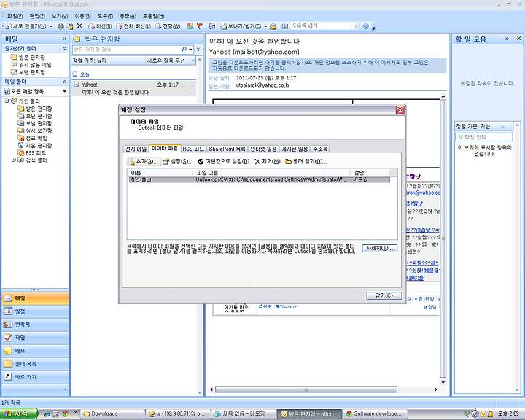Click the 자세히(T)... details button
This screenshot has width=525, height=420.
click(379, 248)
